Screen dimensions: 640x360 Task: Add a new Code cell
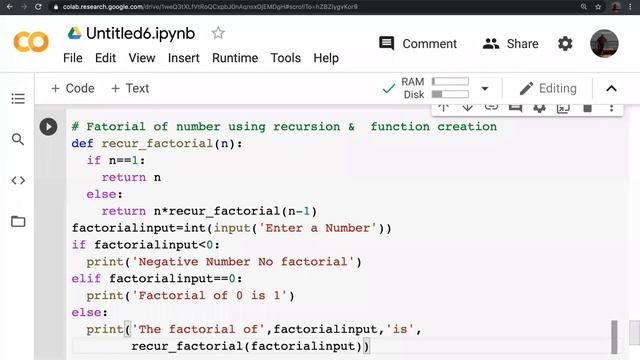coord(73,88)
